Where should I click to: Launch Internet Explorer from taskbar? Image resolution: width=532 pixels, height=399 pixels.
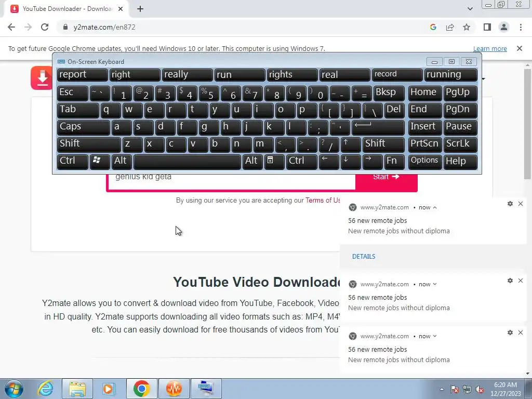point(45,389)
